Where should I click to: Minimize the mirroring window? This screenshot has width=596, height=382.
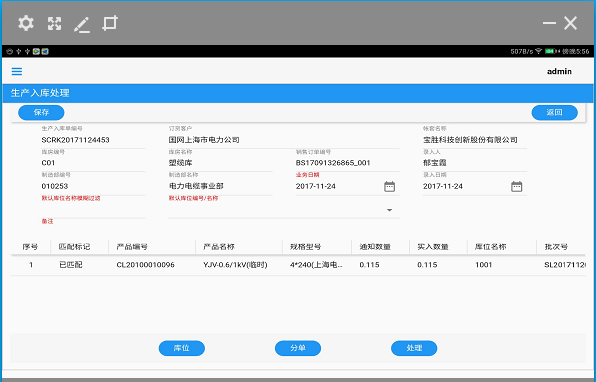(x=549, y=23)
